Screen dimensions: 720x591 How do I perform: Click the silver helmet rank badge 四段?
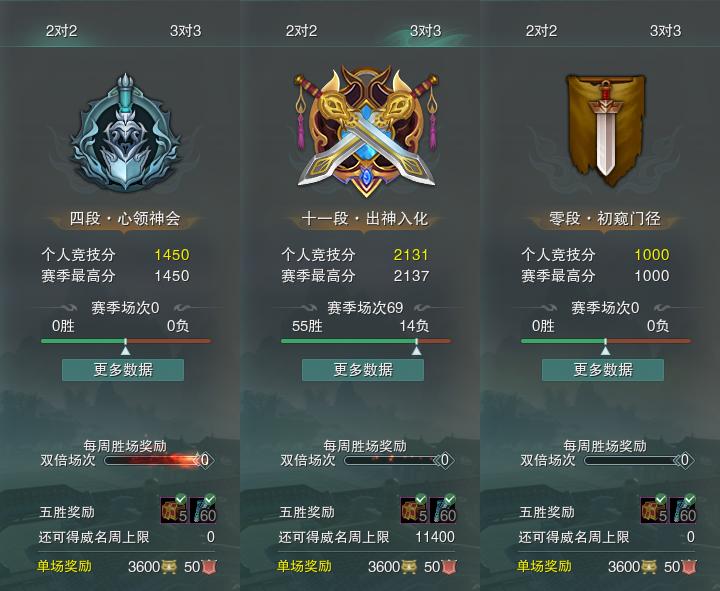click(x=125, y=133)
